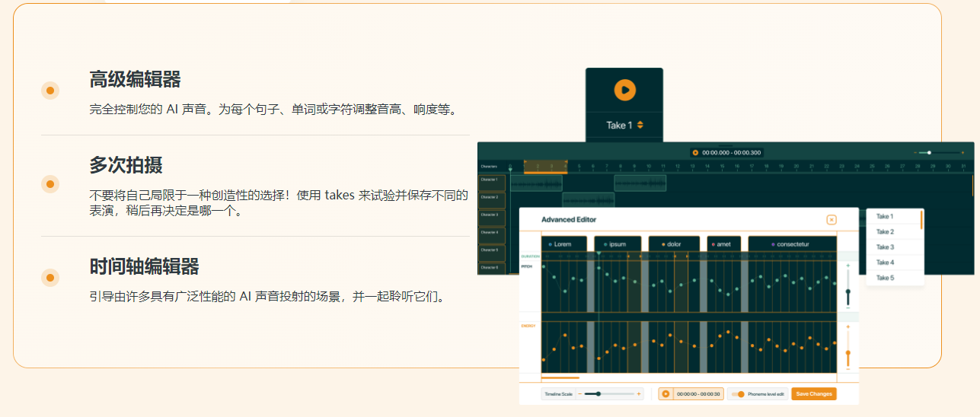Viewport: 980px width, 417px height.
Task: Select the Character 1 track label
Action: click(x=490, y=180)
